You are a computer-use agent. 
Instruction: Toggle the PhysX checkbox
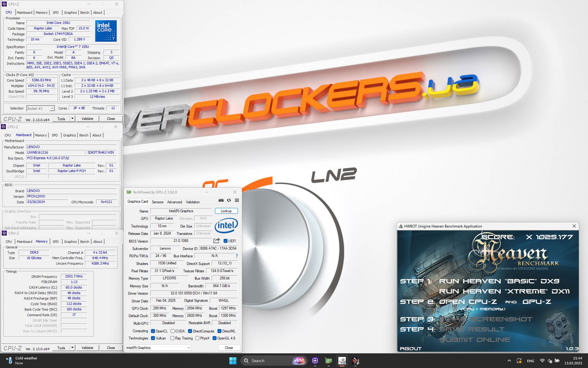coord(197,338)
